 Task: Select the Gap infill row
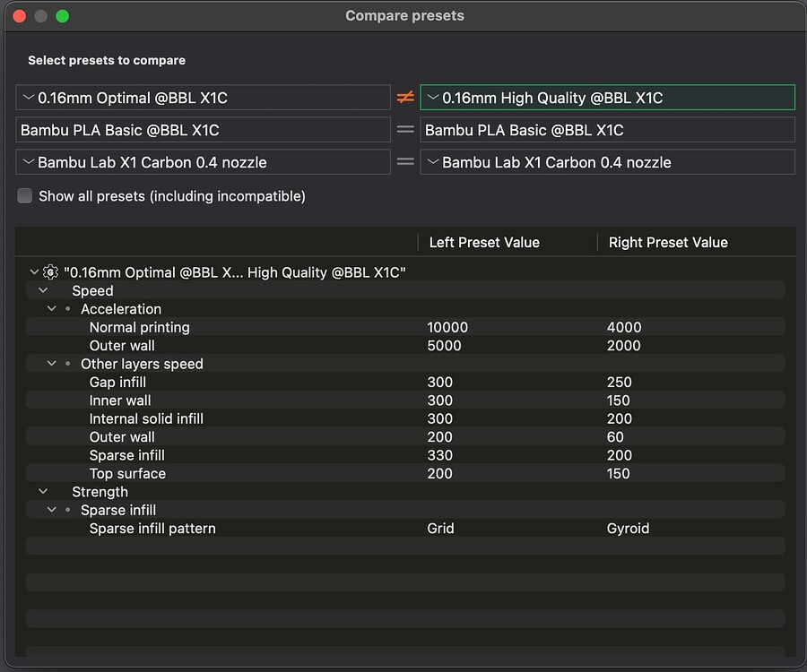[405, 382]
